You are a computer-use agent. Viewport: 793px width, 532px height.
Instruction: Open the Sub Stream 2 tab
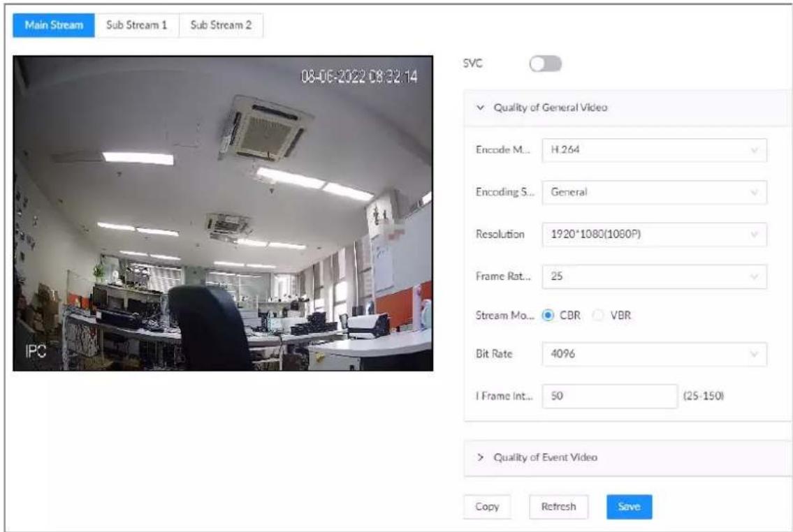pos(221,25)
